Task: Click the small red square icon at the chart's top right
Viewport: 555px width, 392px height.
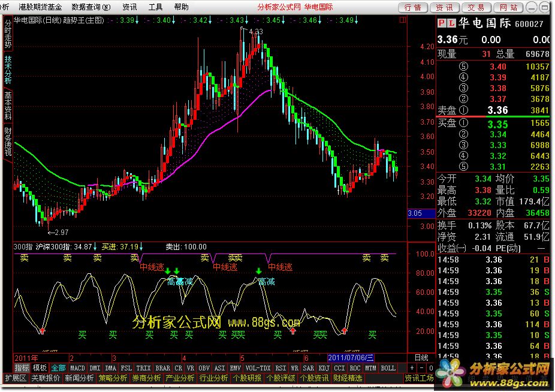Action: pos(403,20)
